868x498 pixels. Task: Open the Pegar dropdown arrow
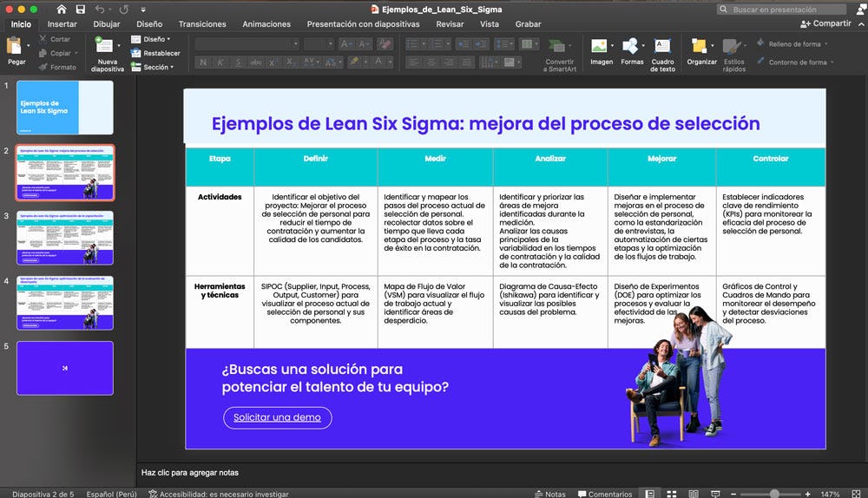(x=29, y=46)
